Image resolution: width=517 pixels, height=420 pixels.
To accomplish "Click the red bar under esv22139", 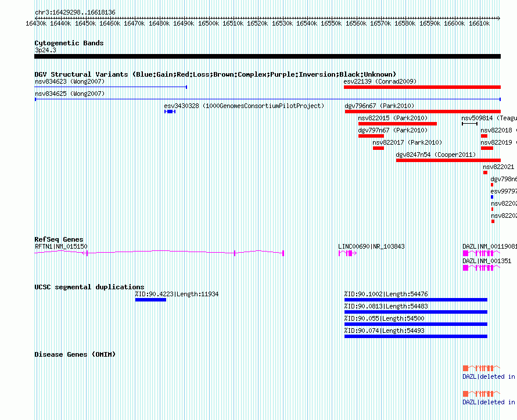I will tap(422, 87).
